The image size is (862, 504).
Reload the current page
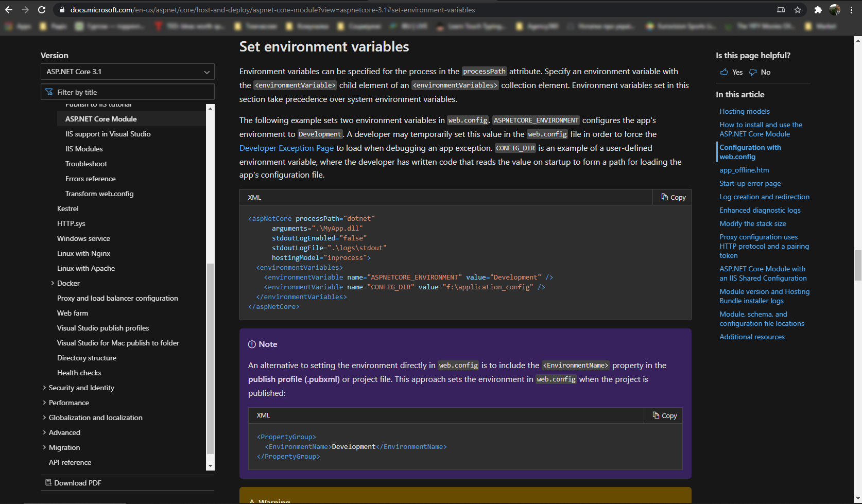point(41,9)
